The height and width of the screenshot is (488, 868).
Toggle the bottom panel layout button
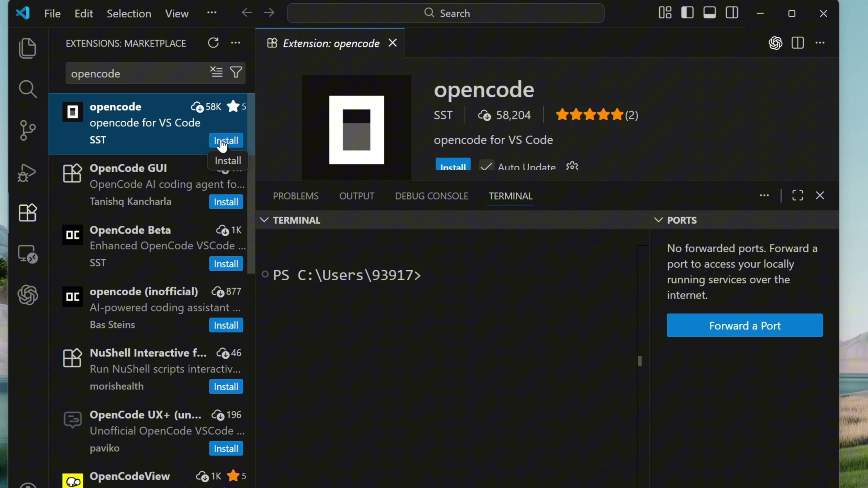709,13
